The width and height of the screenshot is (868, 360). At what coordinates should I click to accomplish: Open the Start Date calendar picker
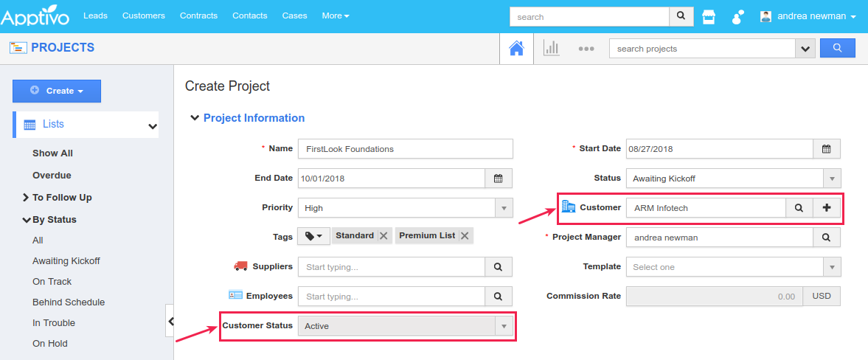[x=826, y=149]
